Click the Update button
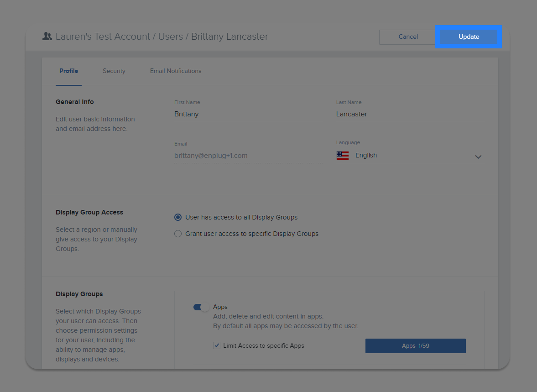537x392 pixels. click(x=469, y=37)
